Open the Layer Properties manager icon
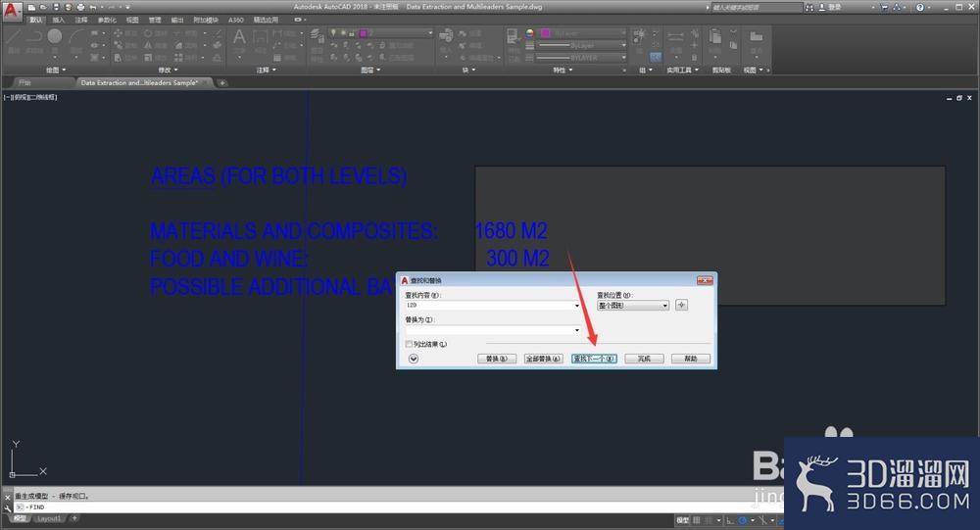Image resolution: width=980 pixels, height=530 pixels. click(x=317, y=36)
